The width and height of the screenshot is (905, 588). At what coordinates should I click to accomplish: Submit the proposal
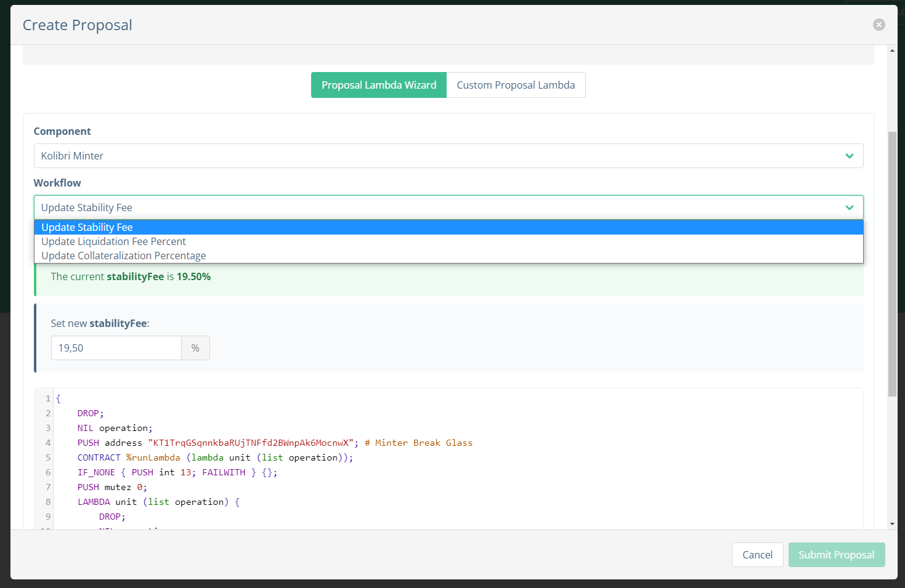pos(837,555)
